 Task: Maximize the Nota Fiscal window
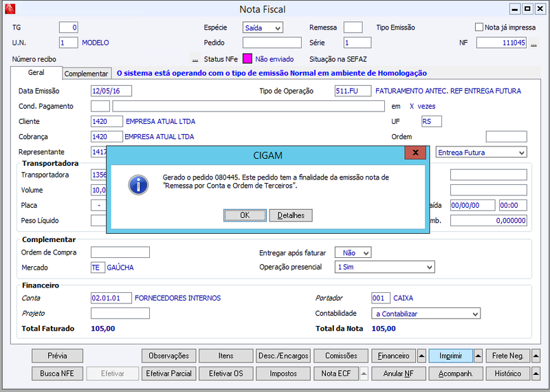[x=527, y=9]
